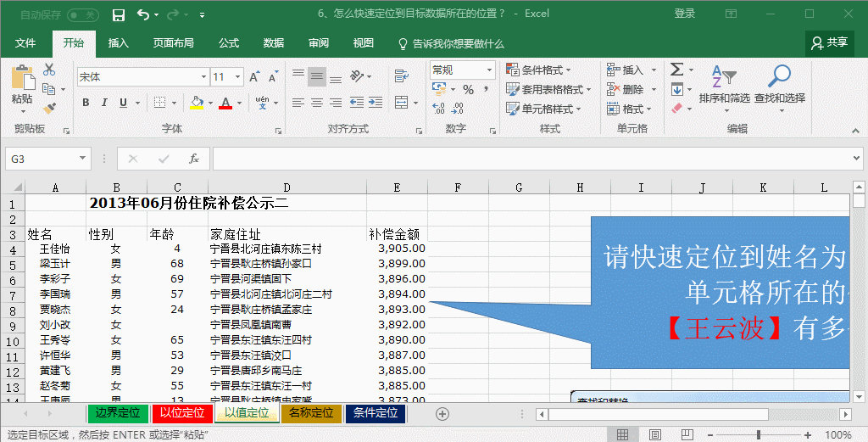The width and height of the screenshot is (868, 442).
Task: Switch to the 文件 File tab
Action: (25, 43)
